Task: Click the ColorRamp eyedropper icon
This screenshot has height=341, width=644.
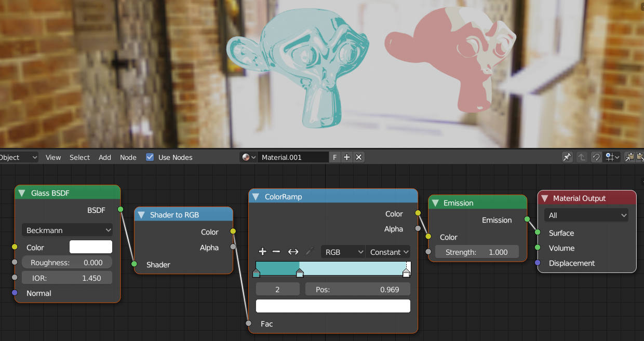Action: [310, 252]
